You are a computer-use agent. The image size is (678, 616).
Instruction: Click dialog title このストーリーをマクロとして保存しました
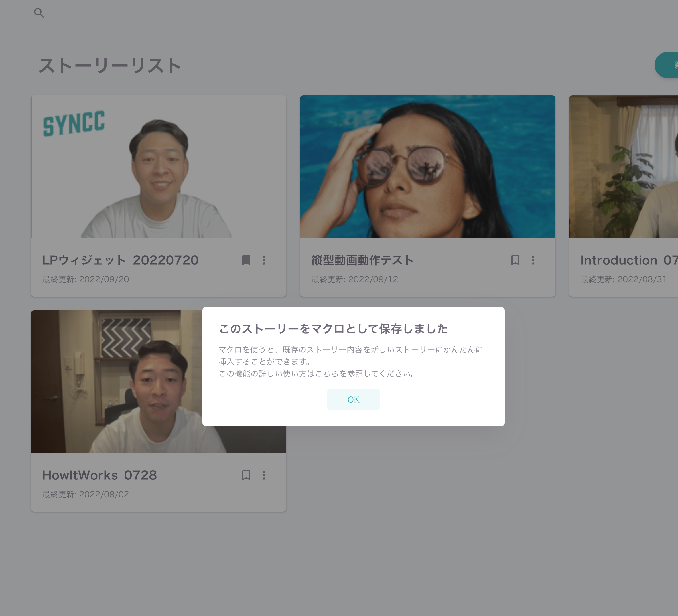point(333,329)
